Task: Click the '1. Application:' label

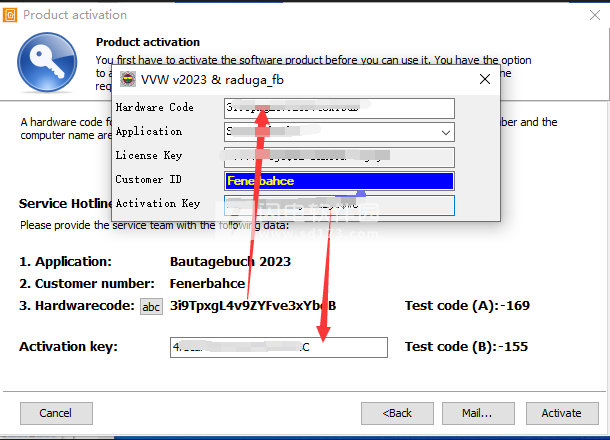Action: coord(65,262)
